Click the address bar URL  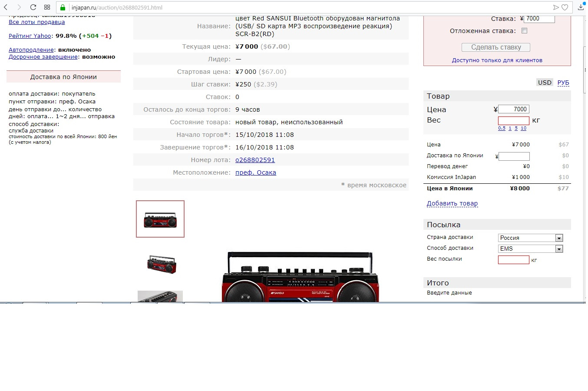(x=117, y=7)
